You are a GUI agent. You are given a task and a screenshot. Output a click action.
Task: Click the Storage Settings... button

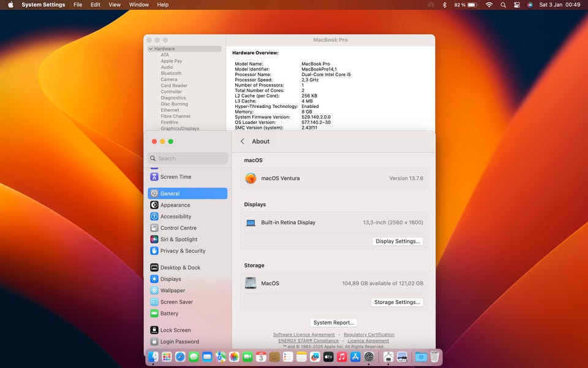coord(398,302)
